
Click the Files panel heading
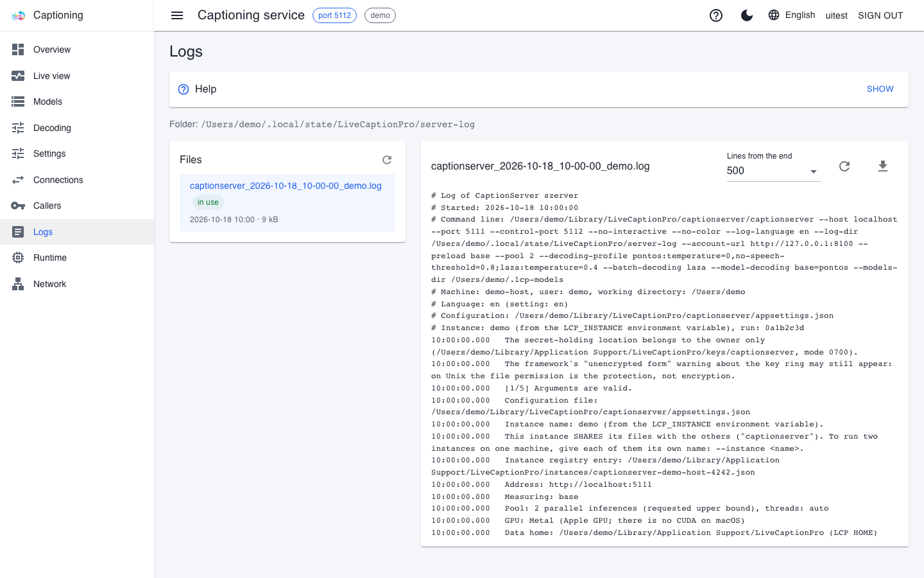click(x=191, y=160)
